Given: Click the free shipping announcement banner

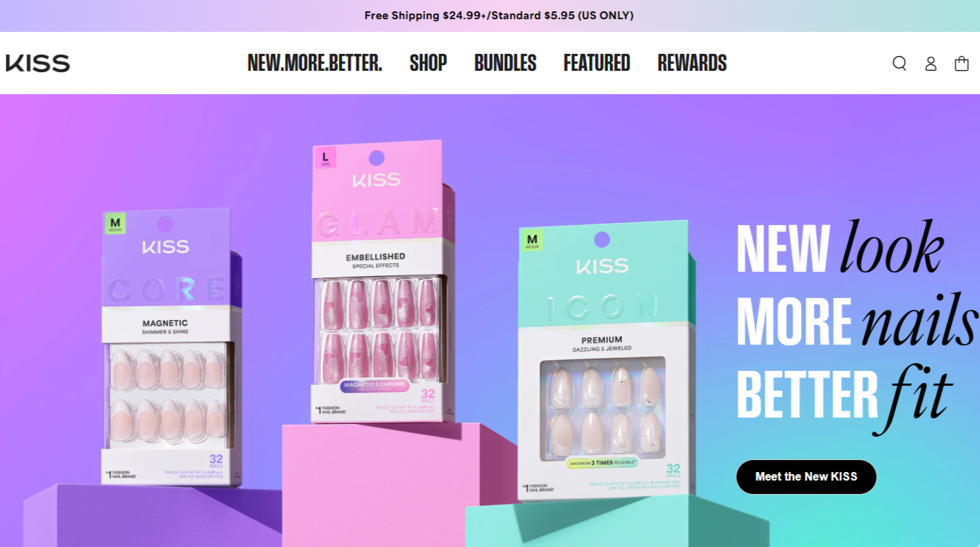Looking at the screenshot, I should tap(498, 16).
